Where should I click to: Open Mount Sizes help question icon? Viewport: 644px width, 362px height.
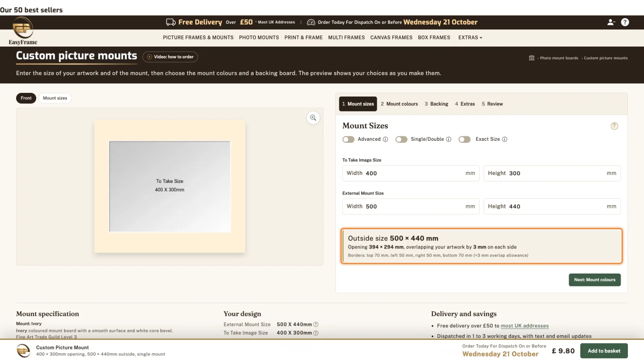coord(614,126)
